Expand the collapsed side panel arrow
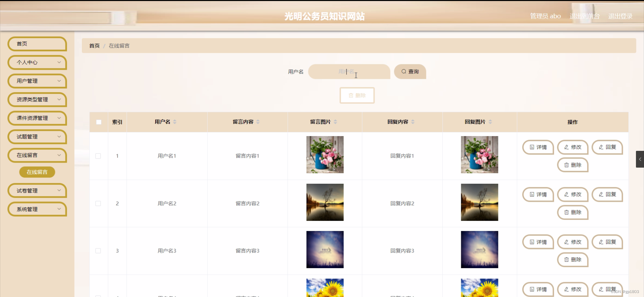Image resolution: width=644 pixels, height=297 pixels. 640,159
